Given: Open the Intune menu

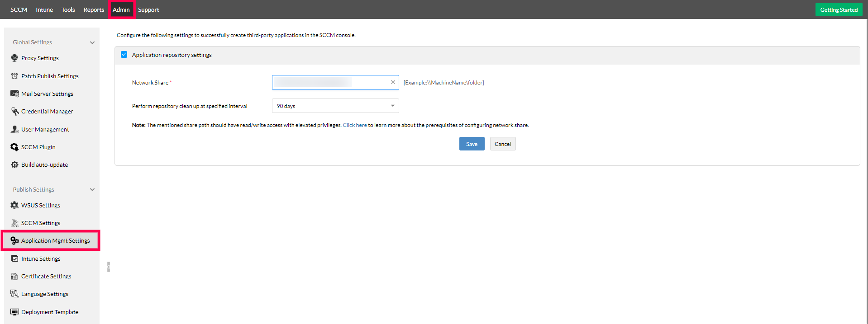Looking at the screenshot, I should click(x=44, y=9).
